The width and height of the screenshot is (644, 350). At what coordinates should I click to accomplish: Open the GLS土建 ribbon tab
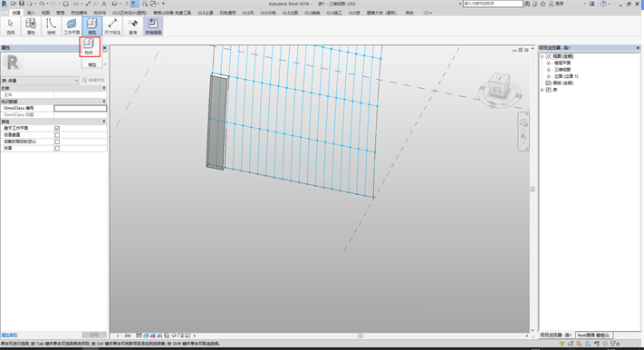tap(206, 13)
